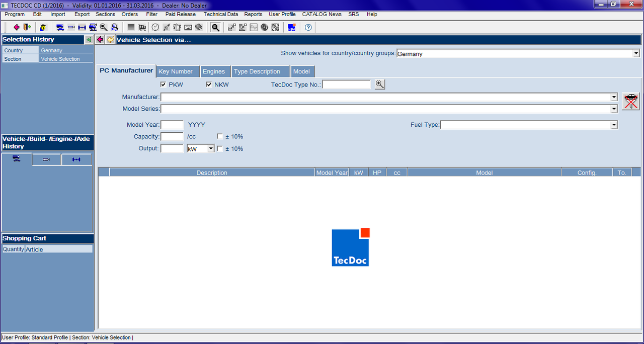Click the globe icon in toolbar
Image resolution: width=644 pixels, height=344 pixels.
pyautogui.click(x=264, y=27)
